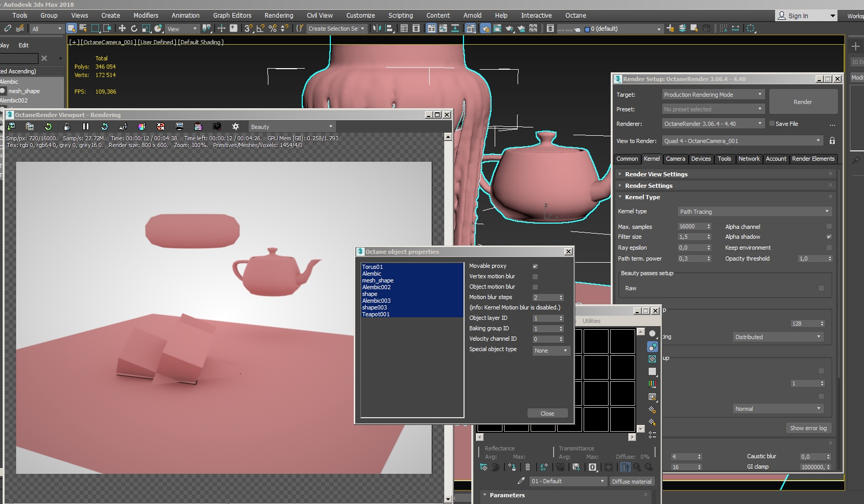Image resolution: width=864 pixels, height=504 pixels.
Task: Open Special object type dropdown
Action: point(551,351)
